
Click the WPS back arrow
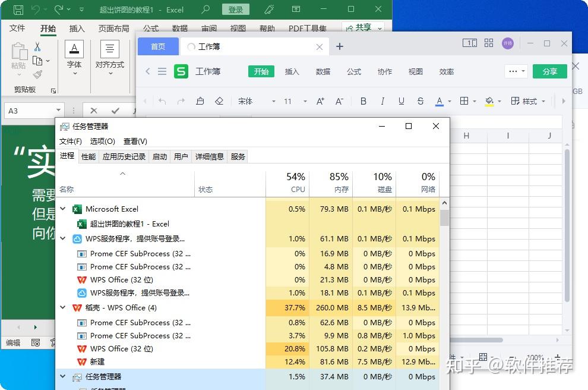click(x=148, y=71)
